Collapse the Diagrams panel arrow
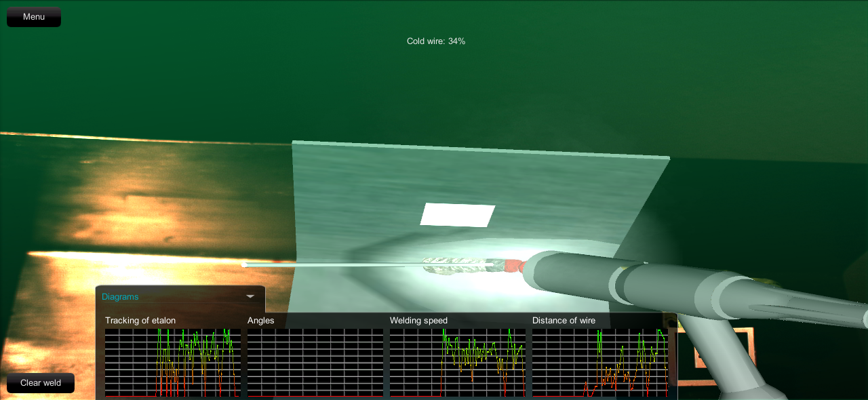 [x=250, y=296]
